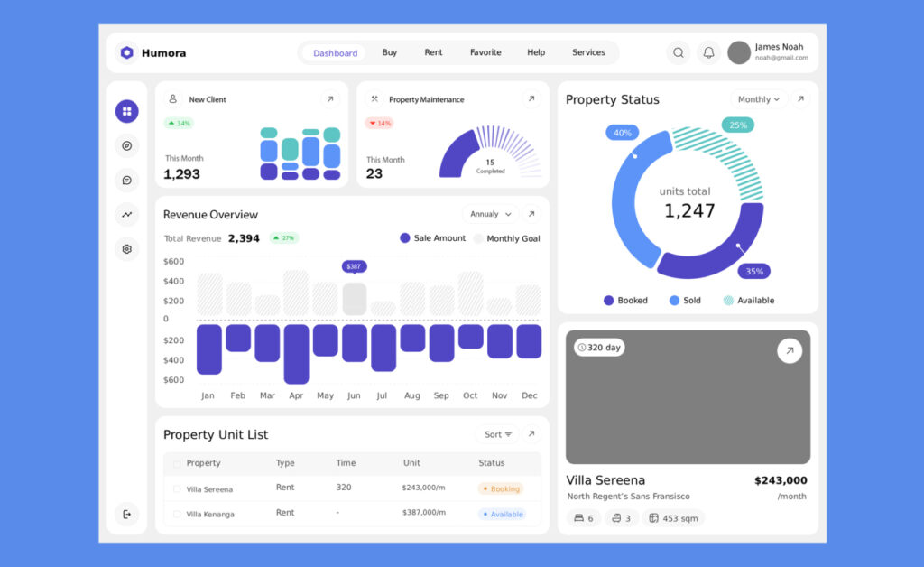This screenshot has height=567, width=924.
Task: Click the Villa Sereena property image
Action: point(688,396)
